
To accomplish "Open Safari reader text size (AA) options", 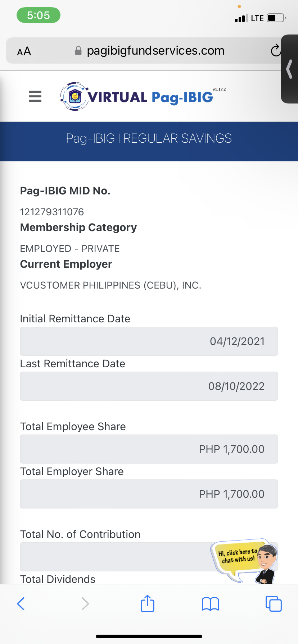I will tap(24, 51).
